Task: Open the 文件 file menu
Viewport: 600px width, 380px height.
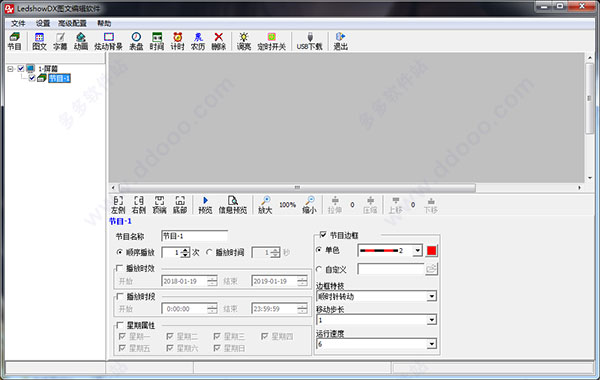Action: point(18,24)
